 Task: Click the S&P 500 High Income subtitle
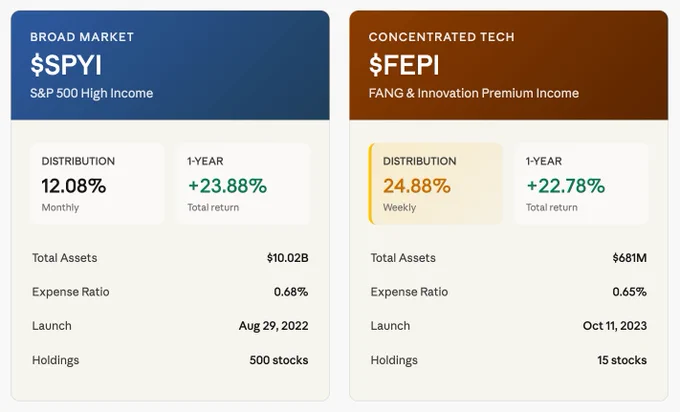click(x=92, y=93)
